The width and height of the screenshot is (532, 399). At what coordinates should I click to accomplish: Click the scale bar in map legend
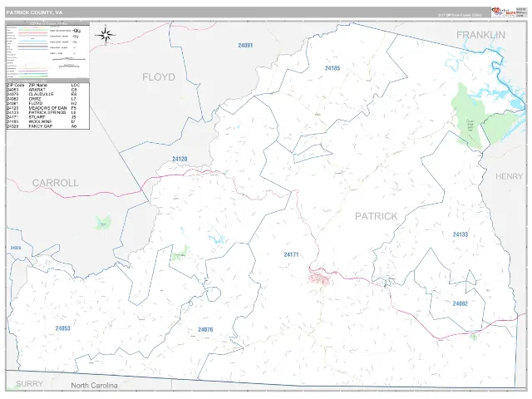click(x=69, y=60)
